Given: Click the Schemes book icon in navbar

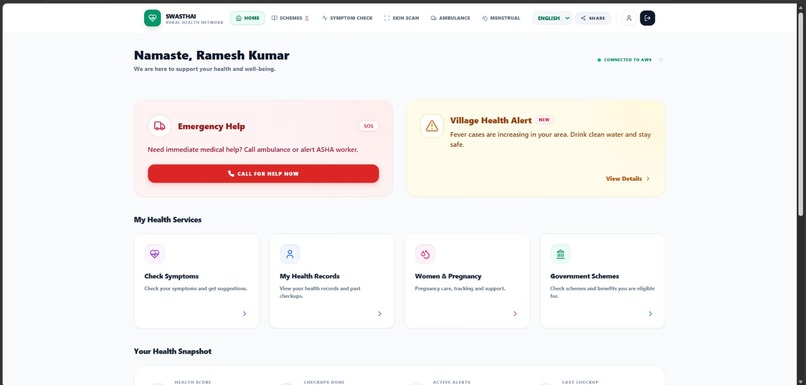Looking at the screenshot, I should point(274,18).
